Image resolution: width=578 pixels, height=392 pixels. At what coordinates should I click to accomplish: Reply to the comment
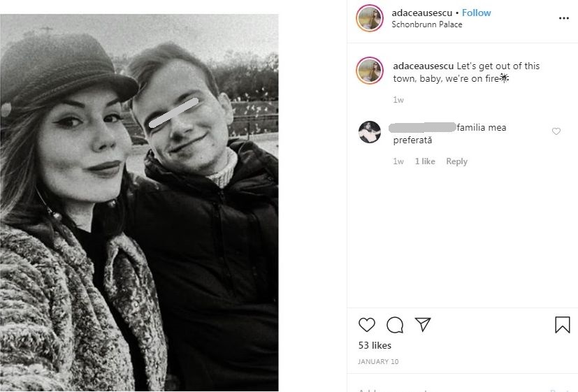pos(456,161)
